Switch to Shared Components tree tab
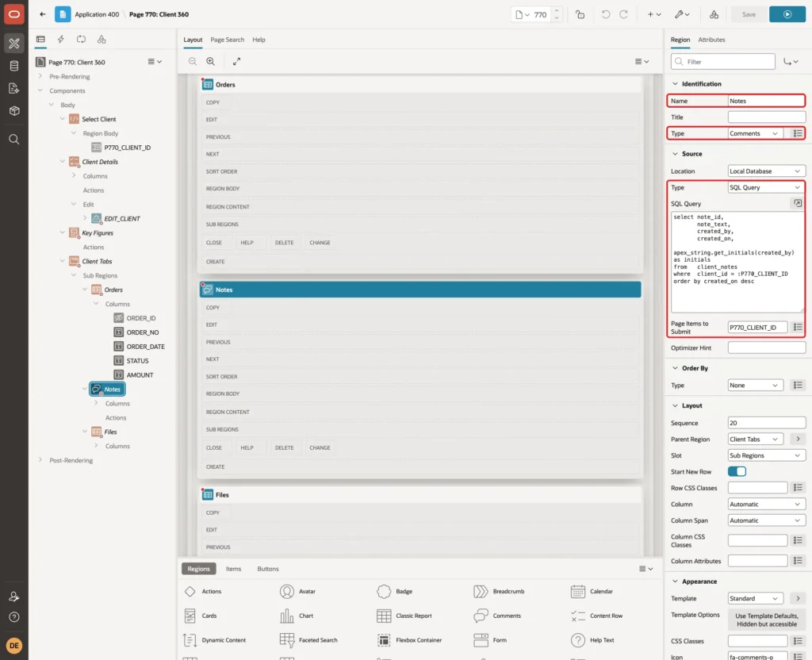 coord(101,40)
